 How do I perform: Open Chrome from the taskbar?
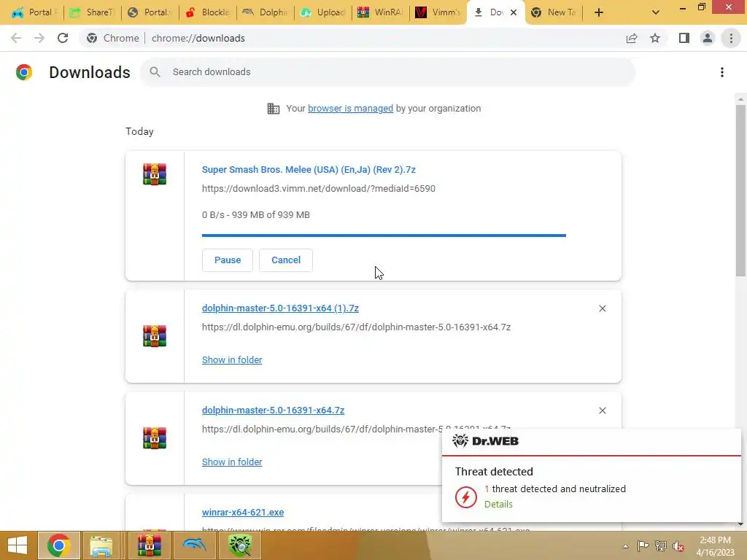click(x=59, y=545)
